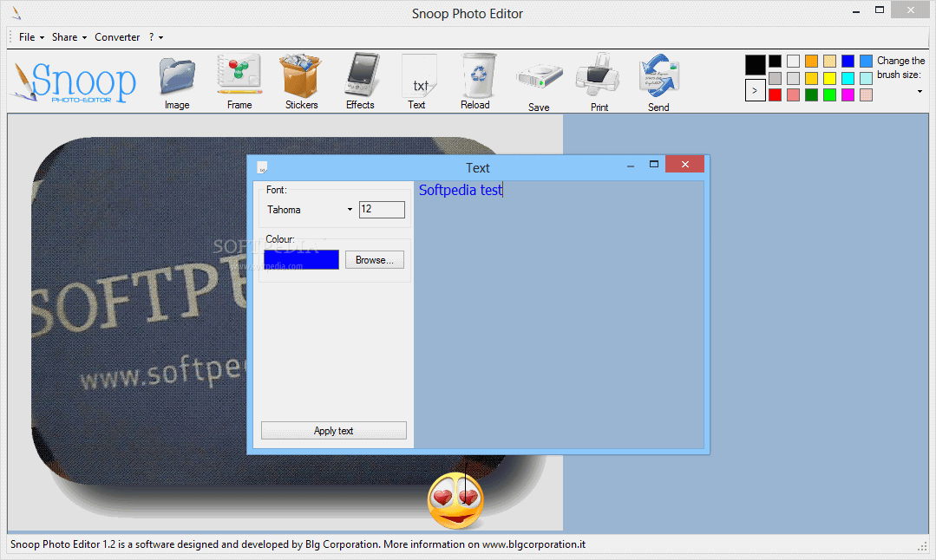
Task: Click the Browse... colour button
Action: [374, 260]
